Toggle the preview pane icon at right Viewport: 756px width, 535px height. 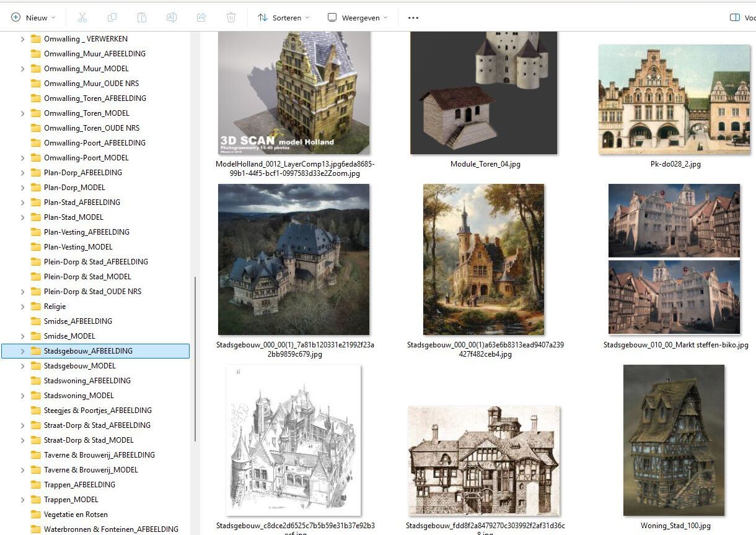tap(735, 18)
